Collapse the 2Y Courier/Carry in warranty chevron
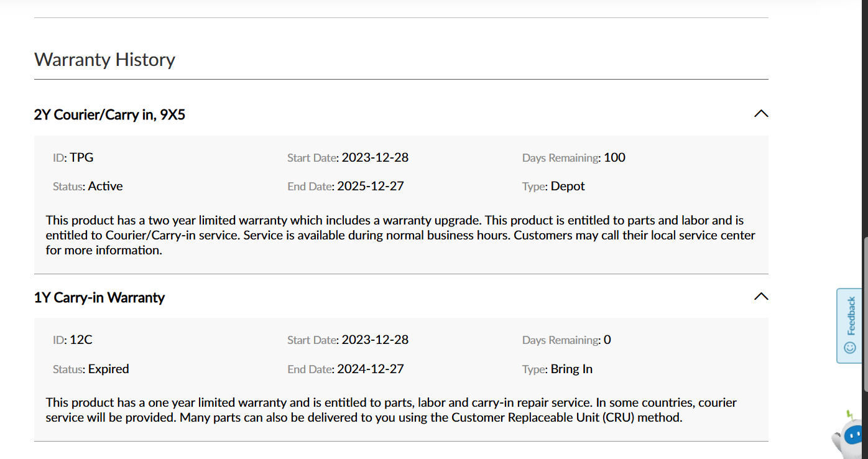This screenshot has height=459, width=868. [x=761, y=114]
